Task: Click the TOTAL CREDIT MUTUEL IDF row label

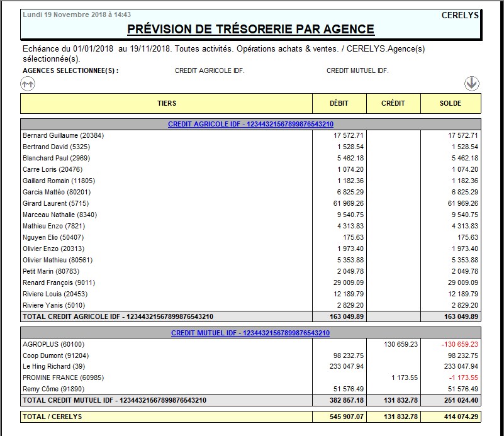Action: pos(114,400)
